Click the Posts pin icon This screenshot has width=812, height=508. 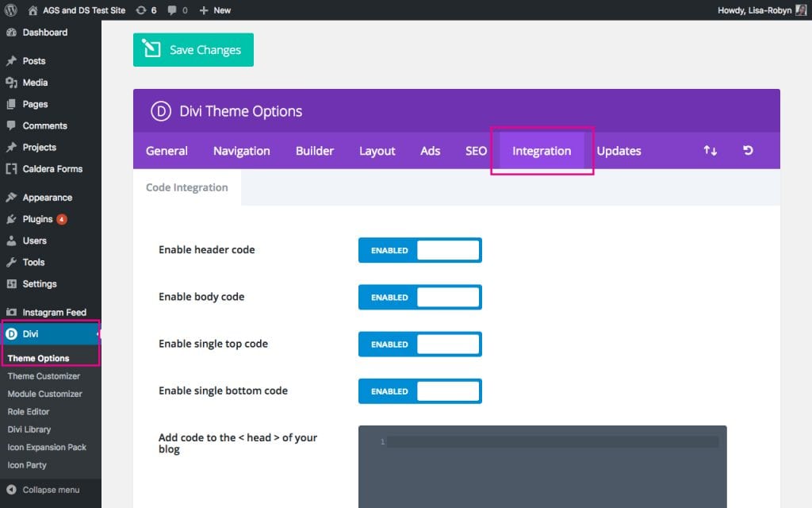click(x=11, y=60)
